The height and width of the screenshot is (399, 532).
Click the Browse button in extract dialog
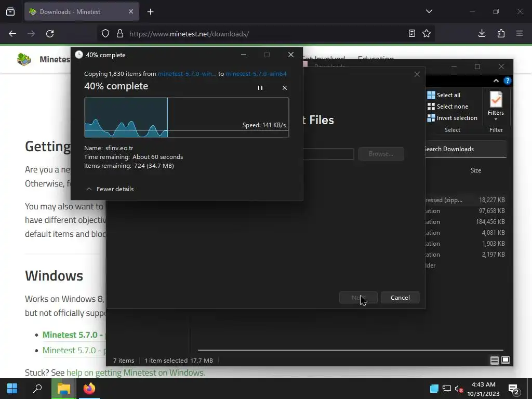pos(381,154)
